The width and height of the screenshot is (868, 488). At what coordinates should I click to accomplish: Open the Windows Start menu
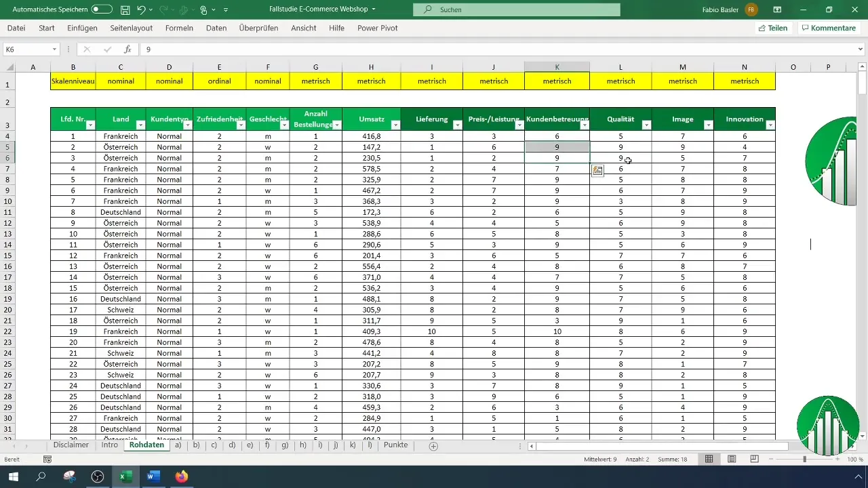(x=14, y=476)
